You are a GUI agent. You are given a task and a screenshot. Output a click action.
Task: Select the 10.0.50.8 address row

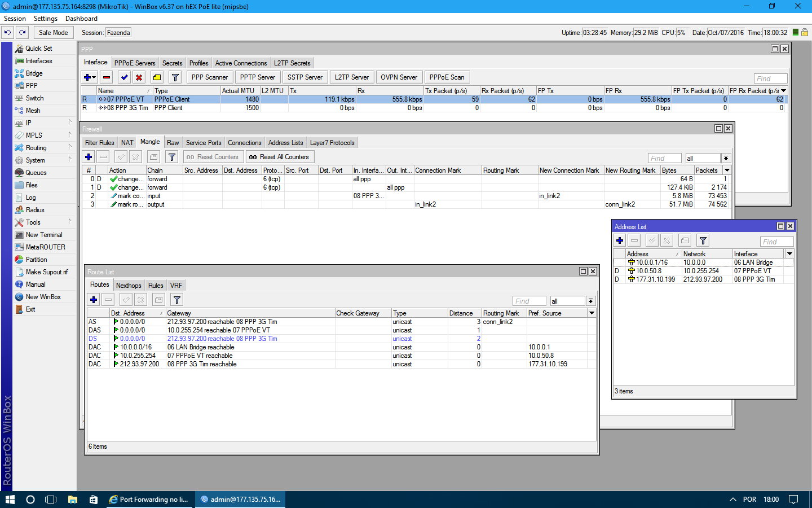703,271
